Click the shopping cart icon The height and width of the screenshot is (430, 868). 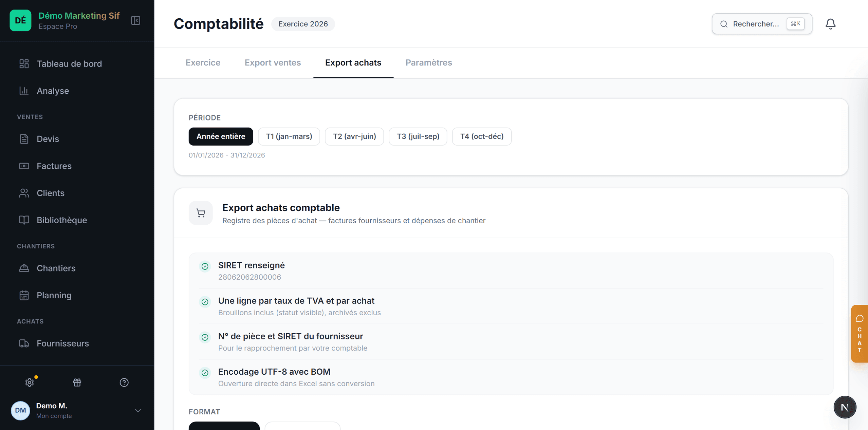pyautogui.click(x=201, y=213)
